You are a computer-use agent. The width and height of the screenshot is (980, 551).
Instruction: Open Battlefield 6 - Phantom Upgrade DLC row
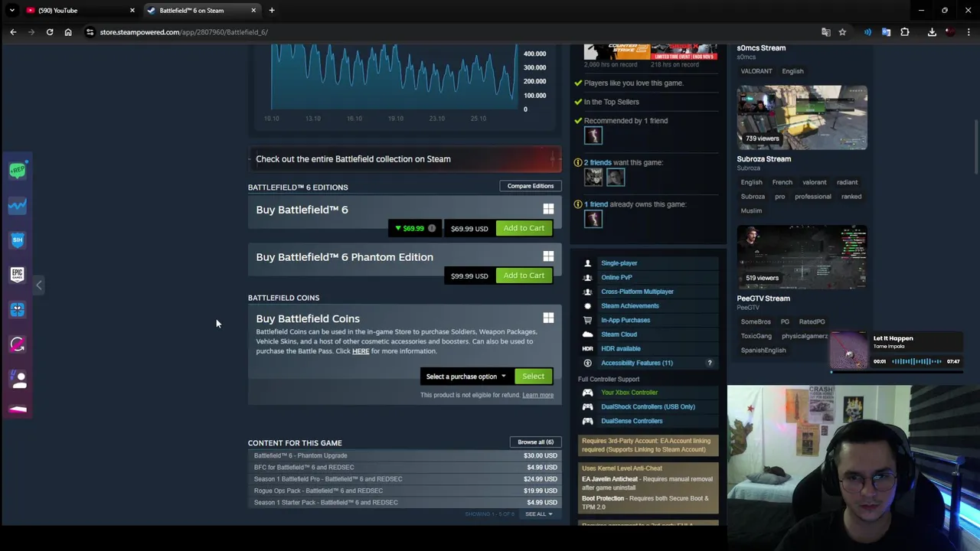pos(405,455)
